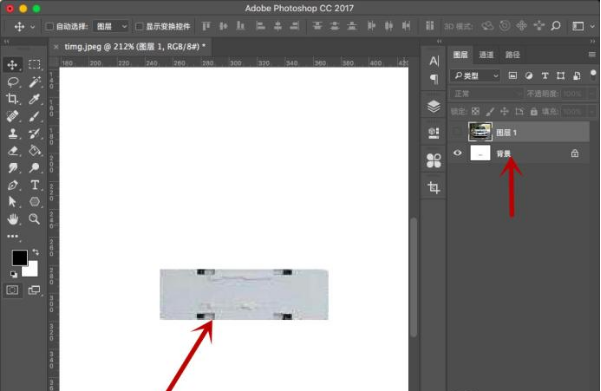Switch to the 路径 panel tab
The width and height of the screenshot is (601, 391).
point(512,55)
